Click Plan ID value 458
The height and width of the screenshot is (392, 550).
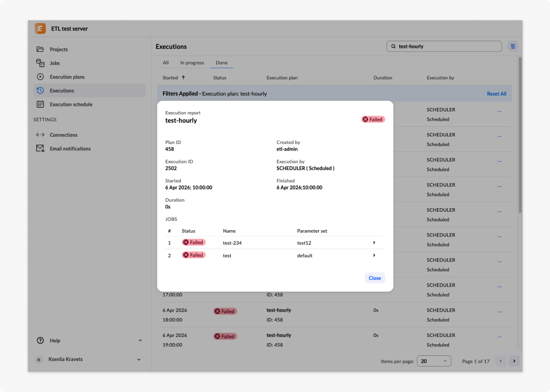click(x=170, y=149)
